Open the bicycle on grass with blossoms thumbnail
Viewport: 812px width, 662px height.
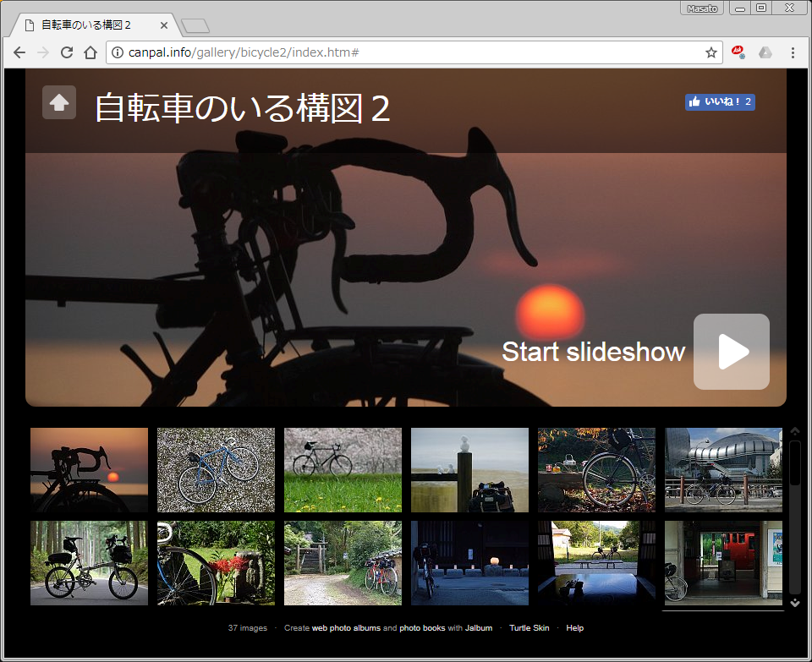coord(343,470)
